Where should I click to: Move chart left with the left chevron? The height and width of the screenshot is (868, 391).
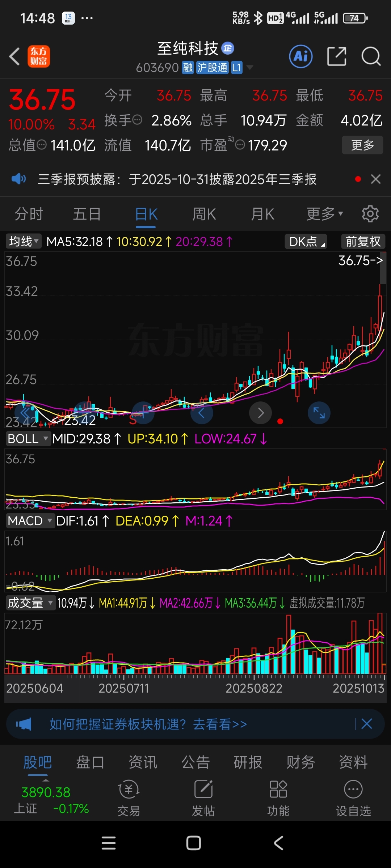tap(202, 413)
